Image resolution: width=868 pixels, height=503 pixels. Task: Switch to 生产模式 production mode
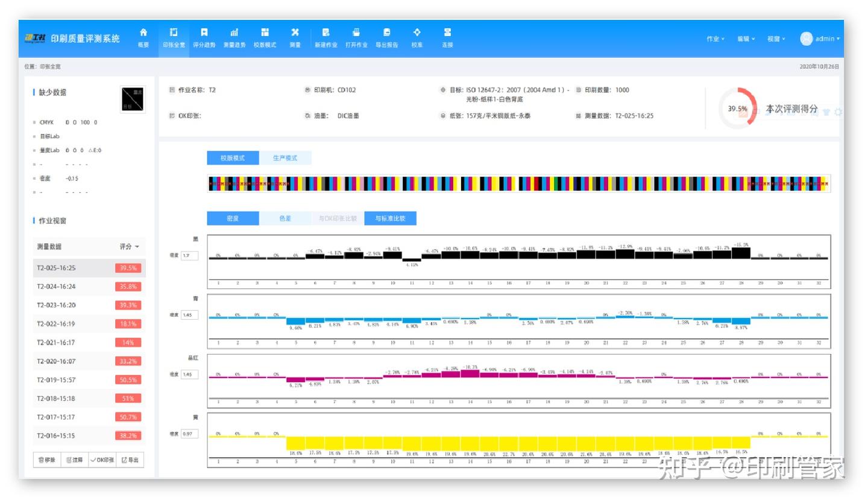click(285, 158)
